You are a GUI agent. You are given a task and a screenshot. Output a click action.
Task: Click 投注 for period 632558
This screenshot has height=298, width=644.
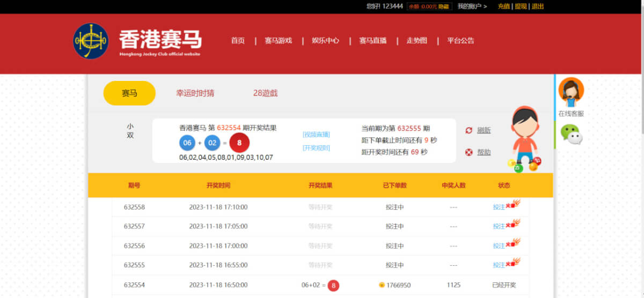[499, 207]
